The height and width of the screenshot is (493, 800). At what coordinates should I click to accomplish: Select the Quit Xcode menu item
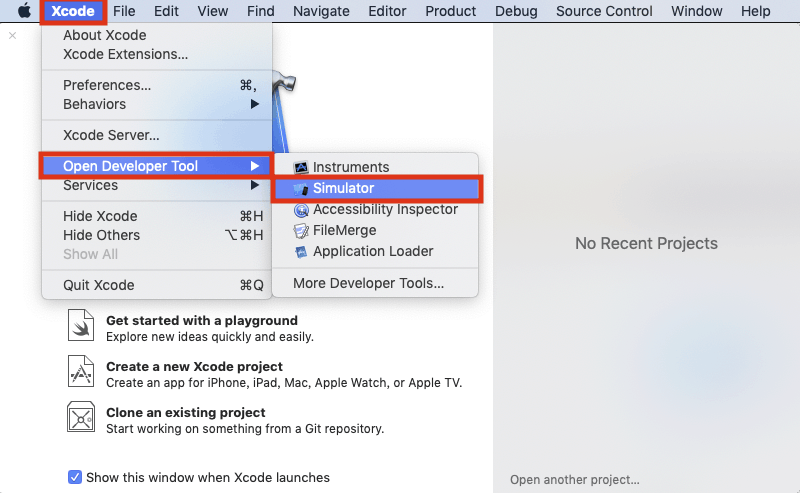point(98,285)
